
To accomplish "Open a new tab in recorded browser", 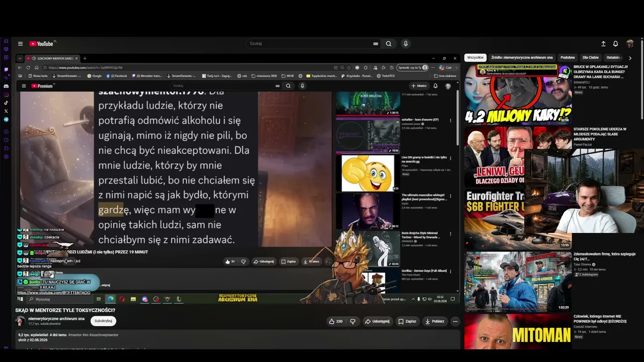I will point(85,58).
